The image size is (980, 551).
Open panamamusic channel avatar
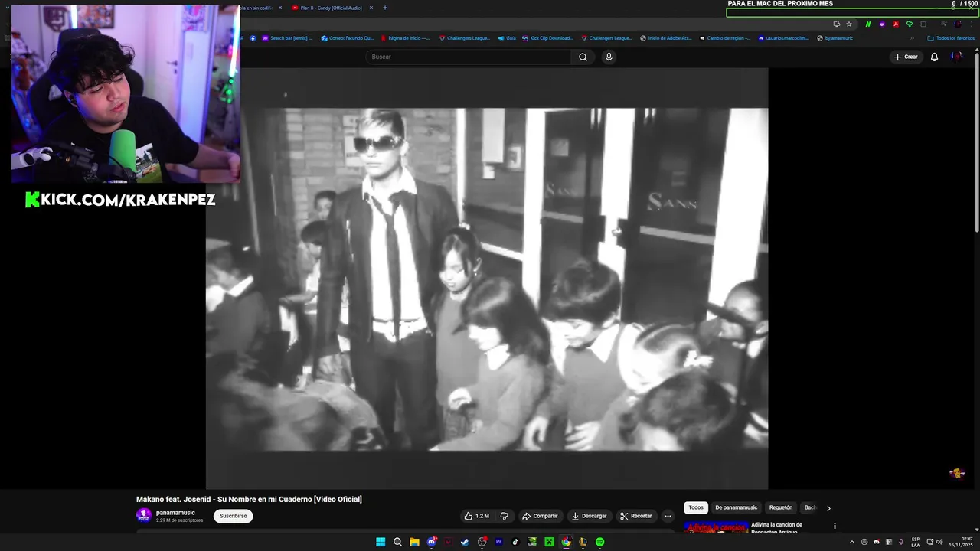pos(143,516)
